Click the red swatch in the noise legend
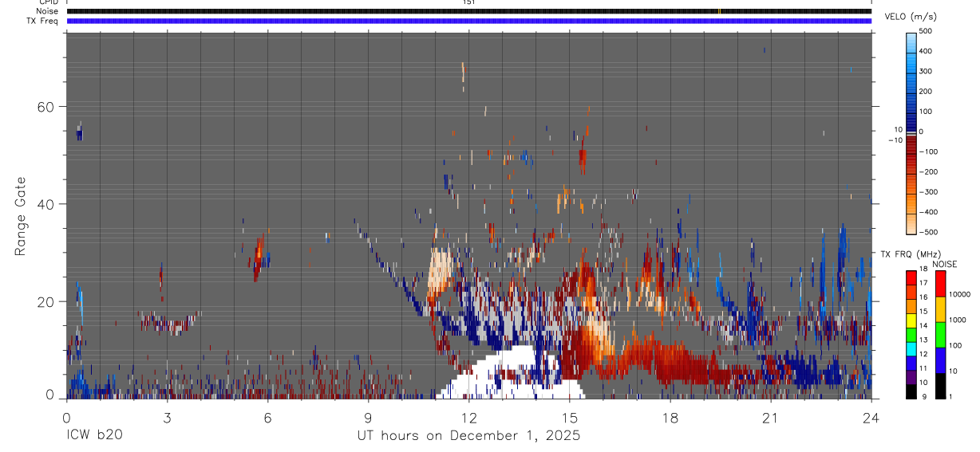Image resolution: width=980 pixels, height=452 pixels. 940,284
